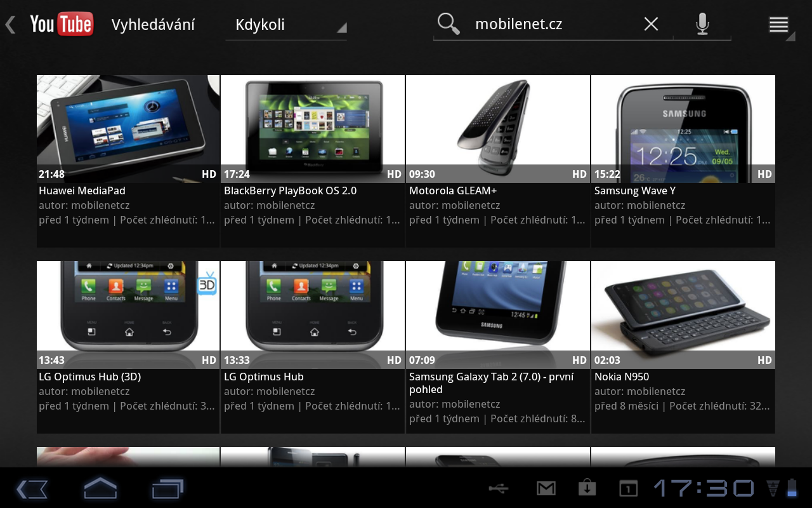The width and height of the screenshot is (812, 508).
Task: Open the list options menu icon top right
Action: click(x=779, y=23)
